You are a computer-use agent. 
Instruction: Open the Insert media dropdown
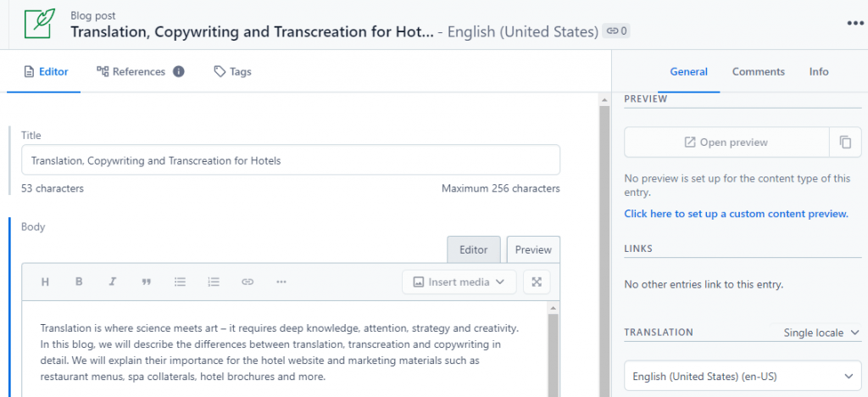(459, 282)
